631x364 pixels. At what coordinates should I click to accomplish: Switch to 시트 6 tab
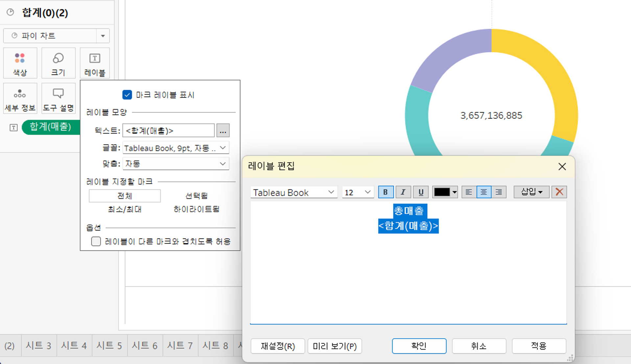145,346
